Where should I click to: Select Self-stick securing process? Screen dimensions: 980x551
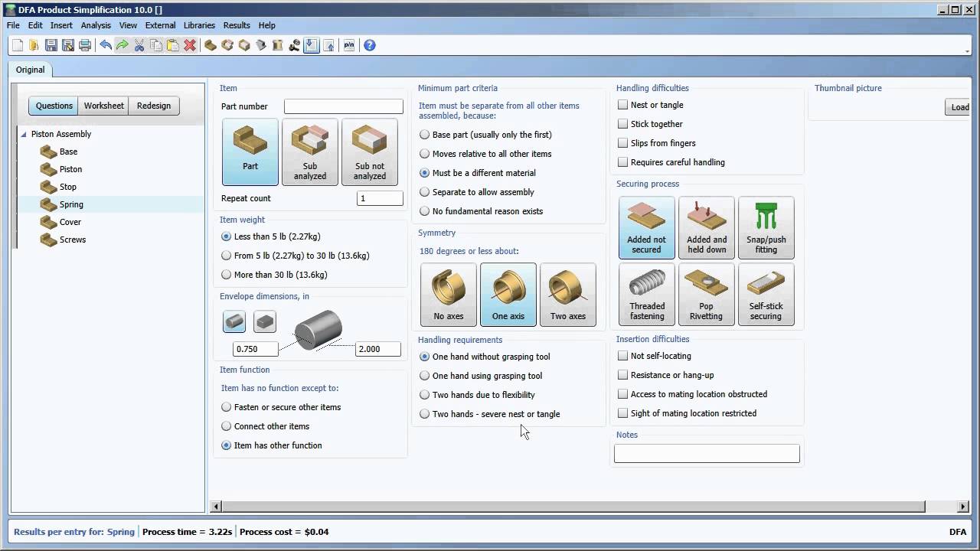pos(766,295)
